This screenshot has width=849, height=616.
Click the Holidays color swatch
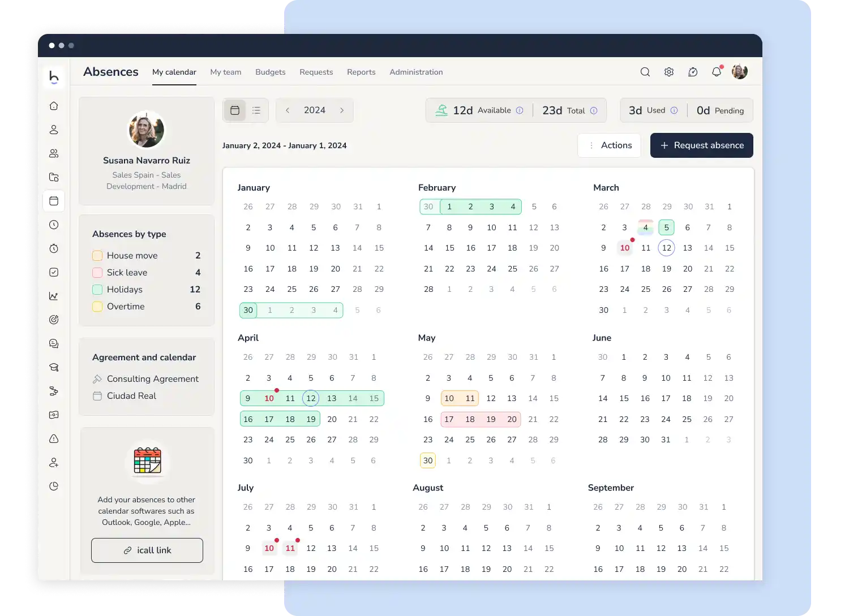click(97, 290)
